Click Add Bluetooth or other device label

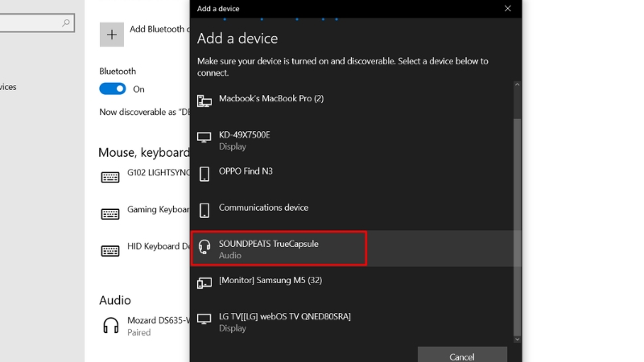159,29
